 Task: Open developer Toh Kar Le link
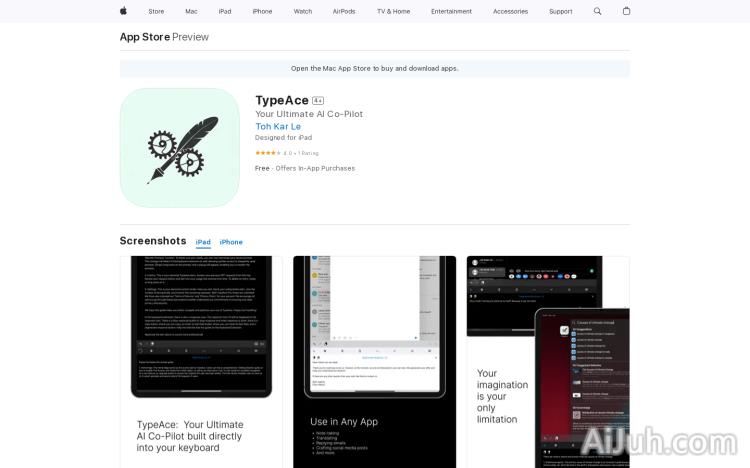pyautogui.click(x=278, y=127)
